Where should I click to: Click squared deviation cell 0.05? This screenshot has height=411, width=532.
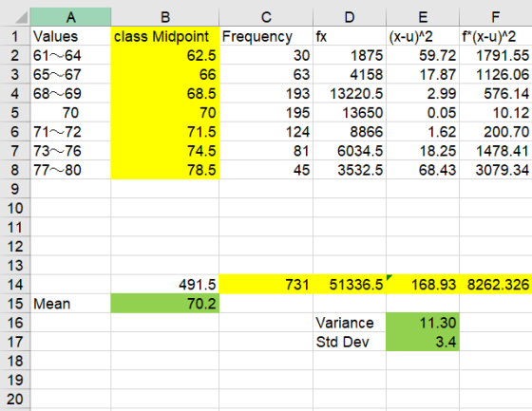point(423,113)
